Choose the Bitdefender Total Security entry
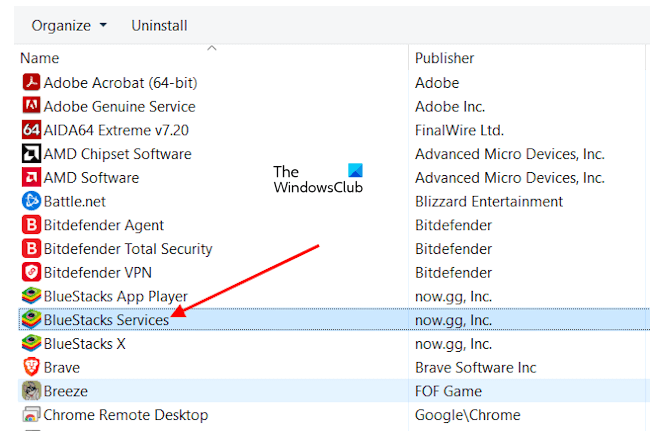 pos(128,249)
